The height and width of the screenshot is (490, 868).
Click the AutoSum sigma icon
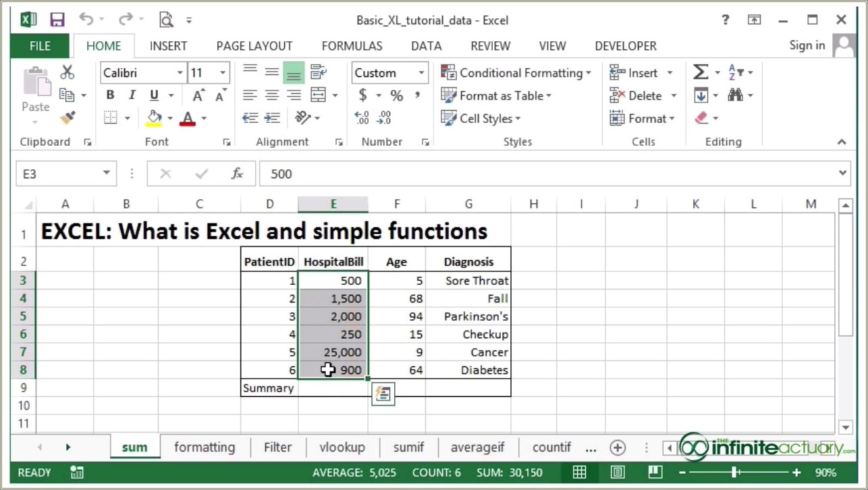(701, 72)
